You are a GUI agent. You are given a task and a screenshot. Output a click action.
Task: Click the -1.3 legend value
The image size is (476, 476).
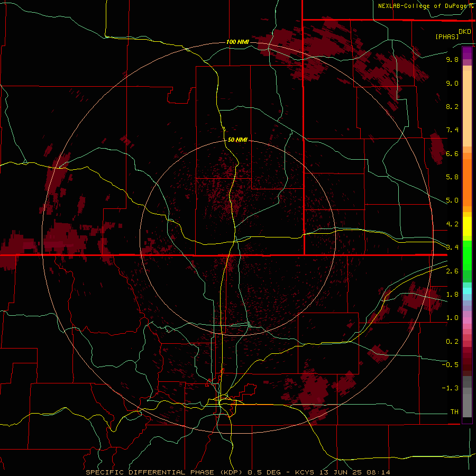click(x=450, y=388)
